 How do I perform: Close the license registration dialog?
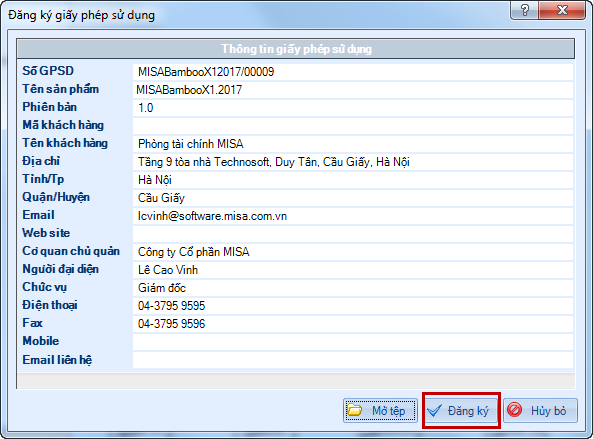562,10
